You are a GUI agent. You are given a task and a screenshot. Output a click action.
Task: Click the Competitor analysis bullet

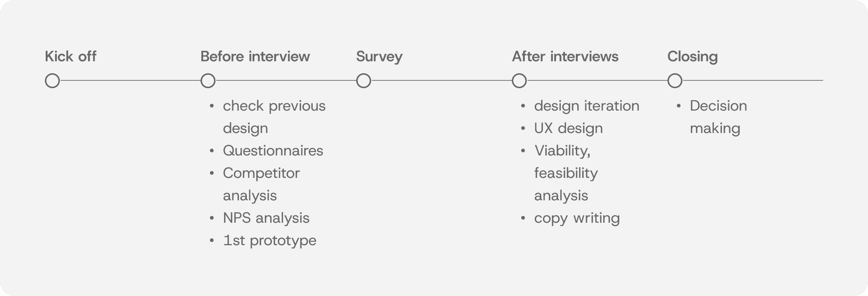coord(255,184)
